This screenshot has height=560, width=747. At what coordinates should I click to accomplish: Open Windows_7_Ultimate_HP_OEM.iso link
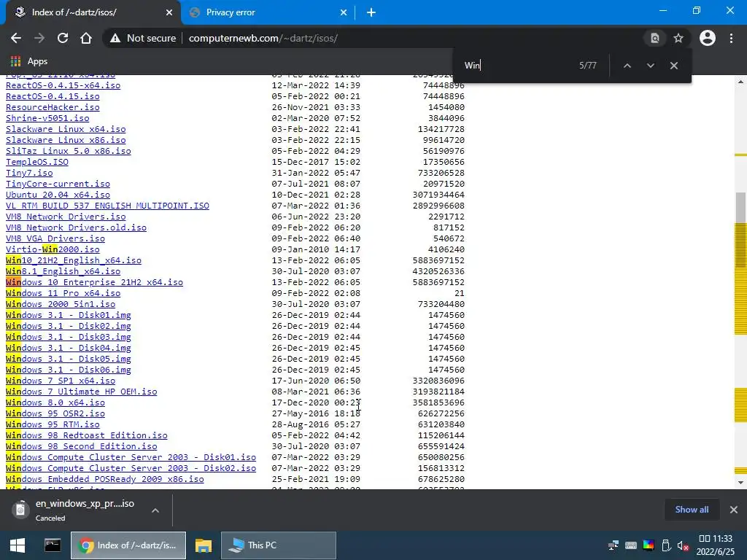tap(82, 392)
